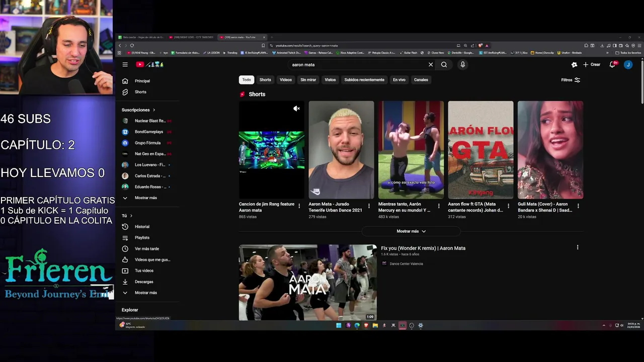
Task: Select the Sin mirar filter chip
Action: pos(308,79)
